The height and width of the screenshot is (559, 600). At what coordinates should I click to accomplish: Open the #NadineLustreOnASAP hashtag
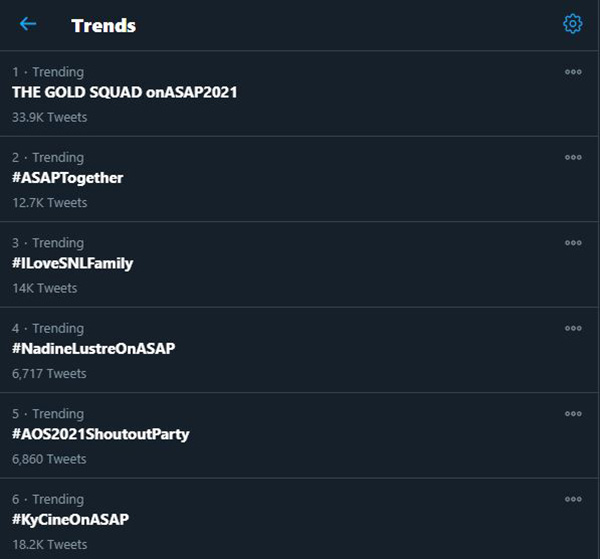[93, 349]
